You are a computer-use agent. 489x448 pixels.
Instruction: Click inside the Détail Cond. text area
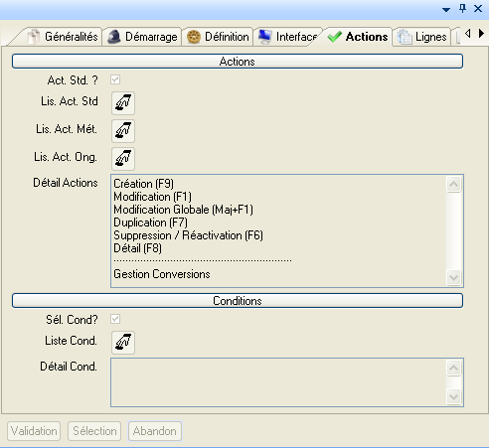point(278,382)
